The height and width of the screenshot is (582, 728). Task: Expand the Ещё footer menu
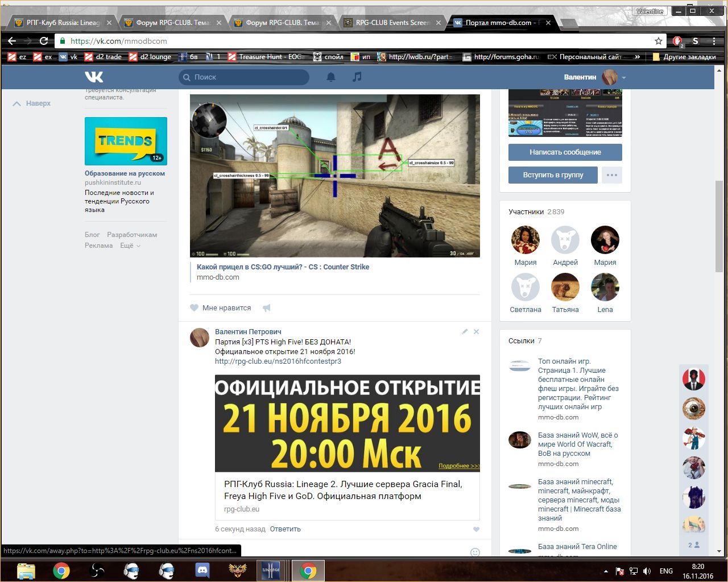[130, 246]
